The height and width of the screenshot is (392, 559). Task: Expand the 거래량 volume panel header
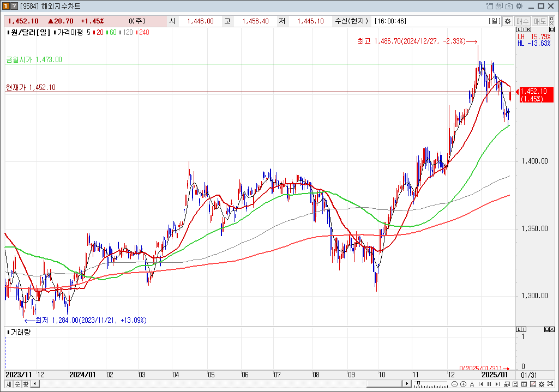(8, 332)
